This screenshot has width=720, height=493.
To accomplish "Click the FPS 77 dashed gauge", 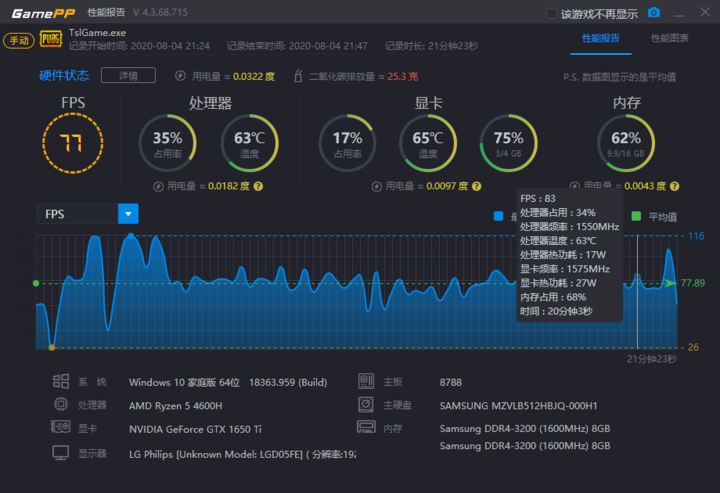I will click(x=73, y=143).
